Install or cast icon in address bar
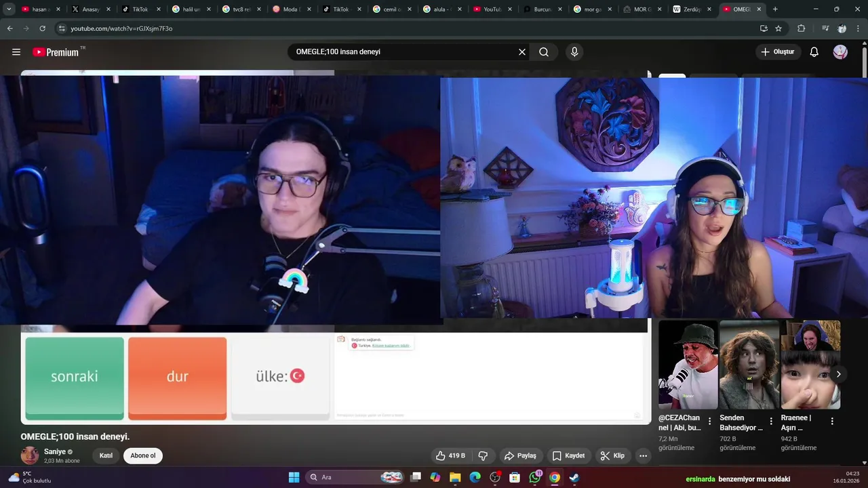 [764, 28]
